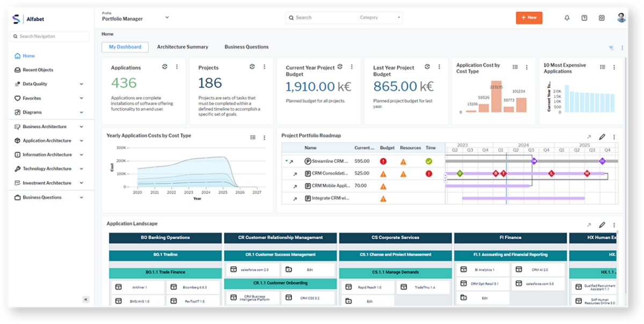The image size is (644, 324).
Task: Open dashboard filter icon near tabs
Action: [611, 48]
